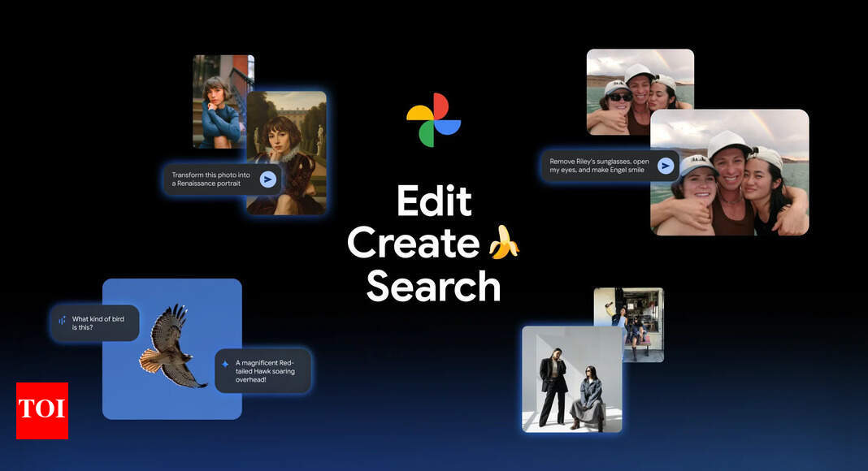Click the "Edit" heading text

[433, 201]
